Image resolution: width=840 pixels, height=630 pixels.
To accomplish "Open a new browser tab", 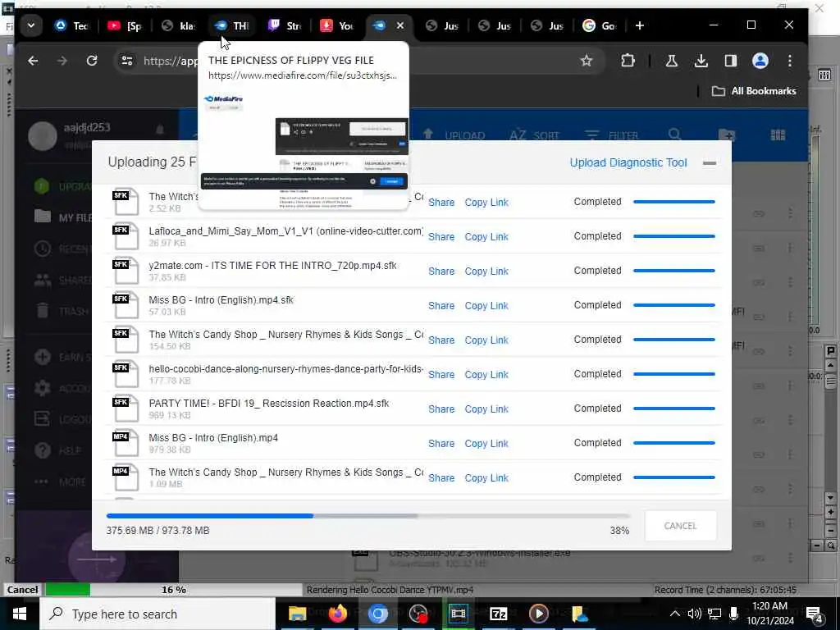I will coord(639,25).
